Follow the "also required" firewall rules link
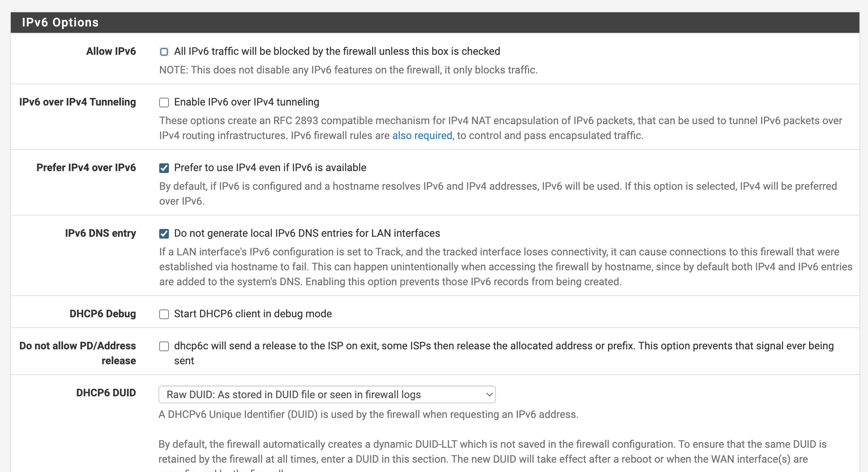 point(422,135)
